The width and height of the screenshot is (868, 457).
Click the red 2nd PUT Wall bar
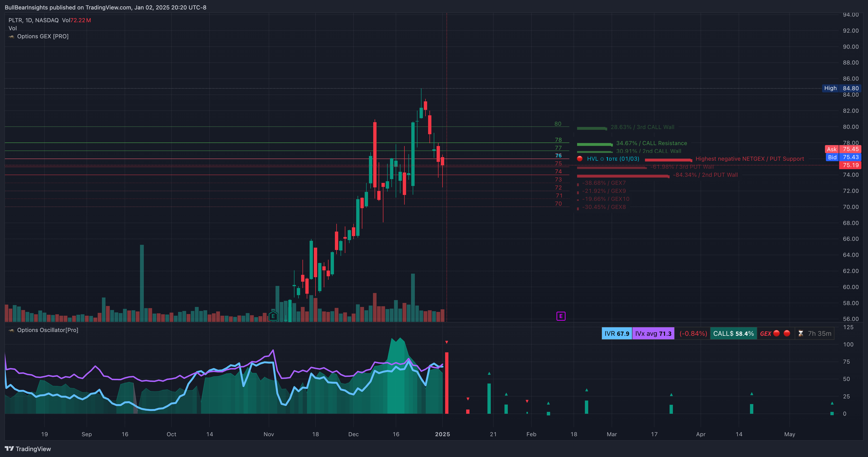pos(623,176)
